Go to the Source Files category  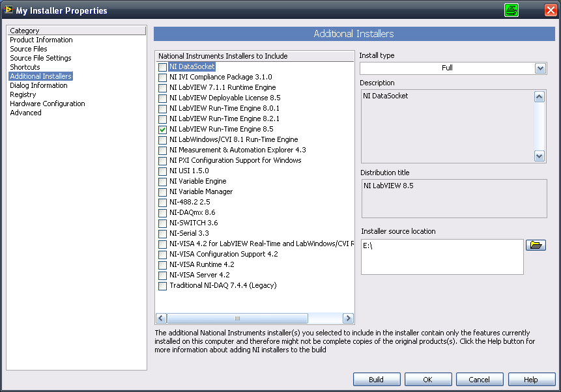29,49
